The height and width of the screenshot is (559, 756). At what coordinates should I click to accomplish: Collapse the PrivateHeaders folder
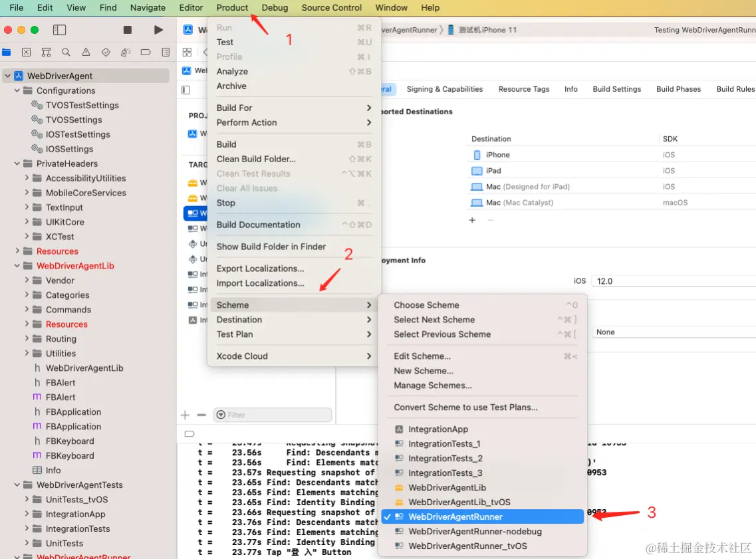coord(17,164)
